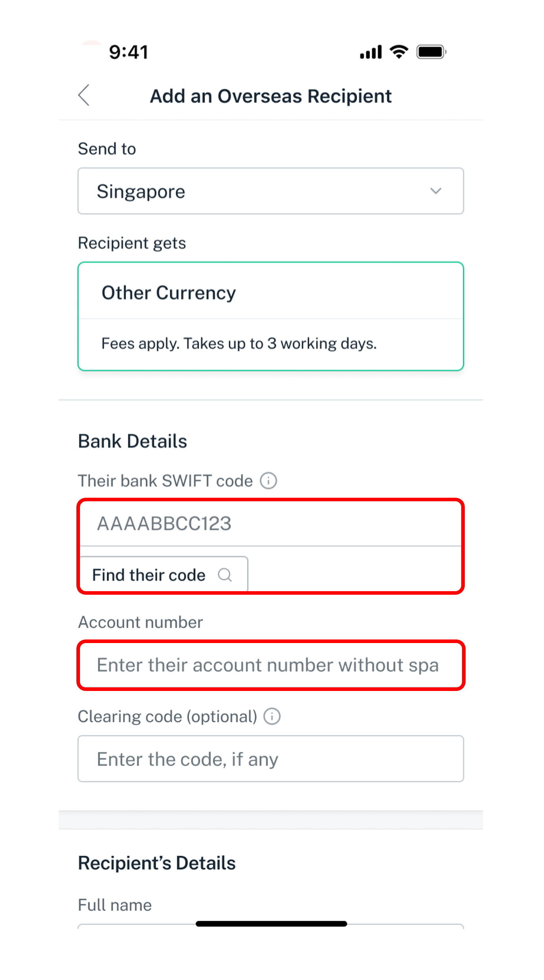Tap the battery icon in status bar
The image size is (544, 980).
[431, 52]
